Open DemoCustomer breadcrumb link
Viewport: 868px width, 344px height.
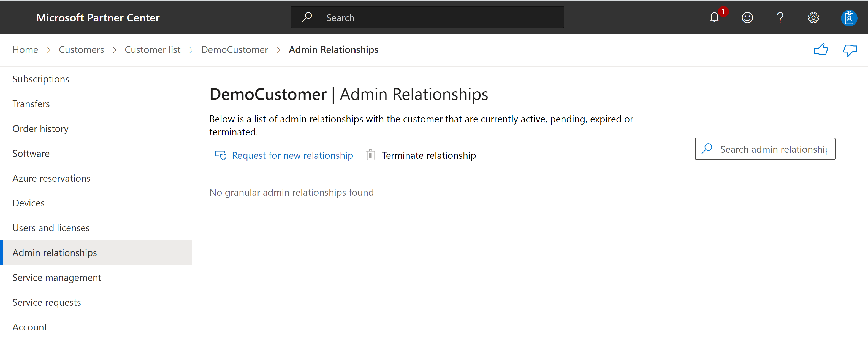(235, 50)
